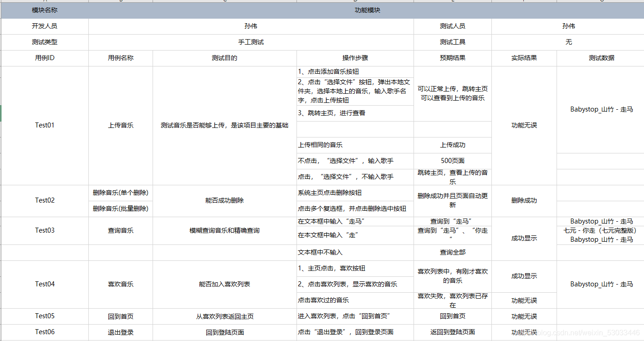644x341 pixels.
Task: Click the 系统主页点击删除按钮 step cell
Action: pos(355,193)
